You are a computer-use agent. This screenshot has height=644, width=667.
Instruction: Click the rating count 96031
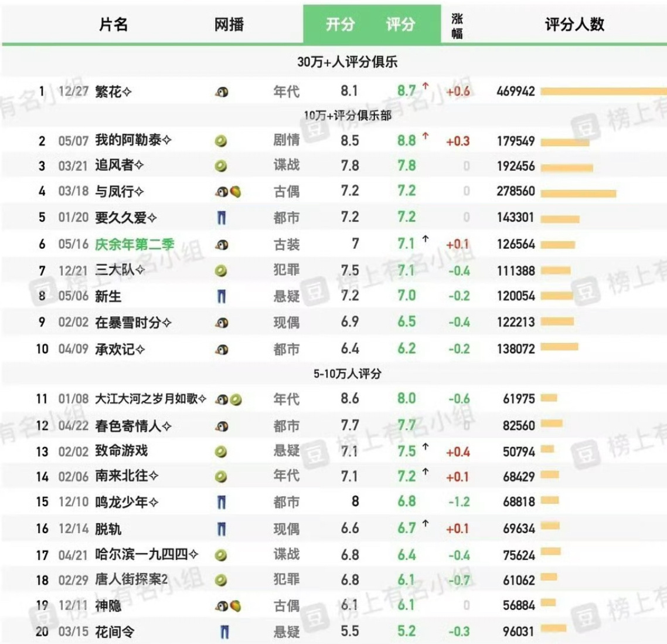tap(519, 631)
